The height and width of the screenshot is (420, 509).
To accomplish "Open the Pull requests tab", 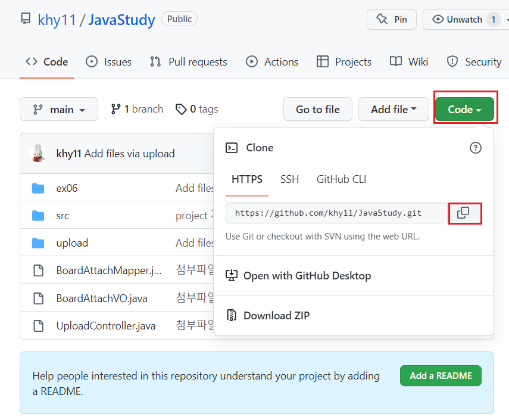I will click(188, 62).
